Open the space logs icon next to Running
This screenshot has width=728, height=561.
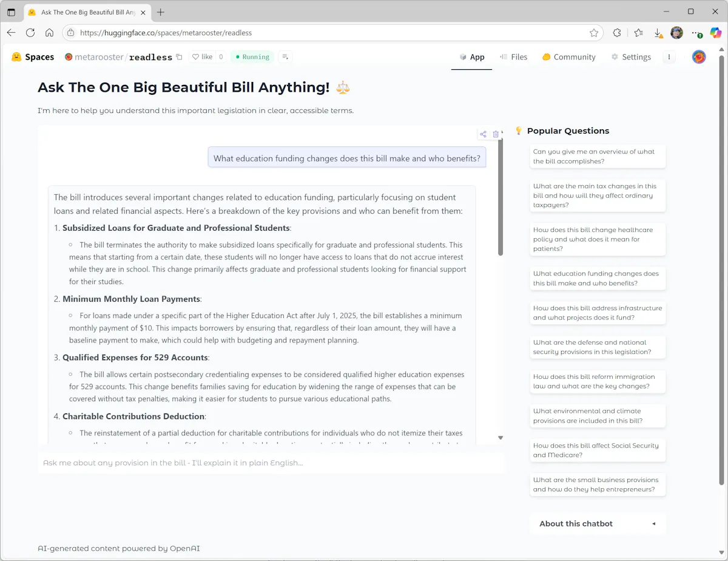[x=285, y=57]
